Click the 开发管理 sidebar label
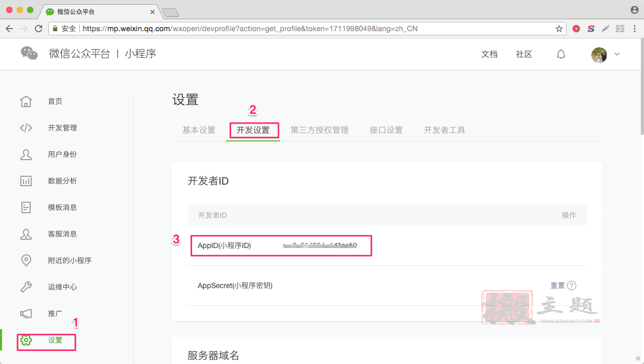The image size is (644, 364). [62, 128]
